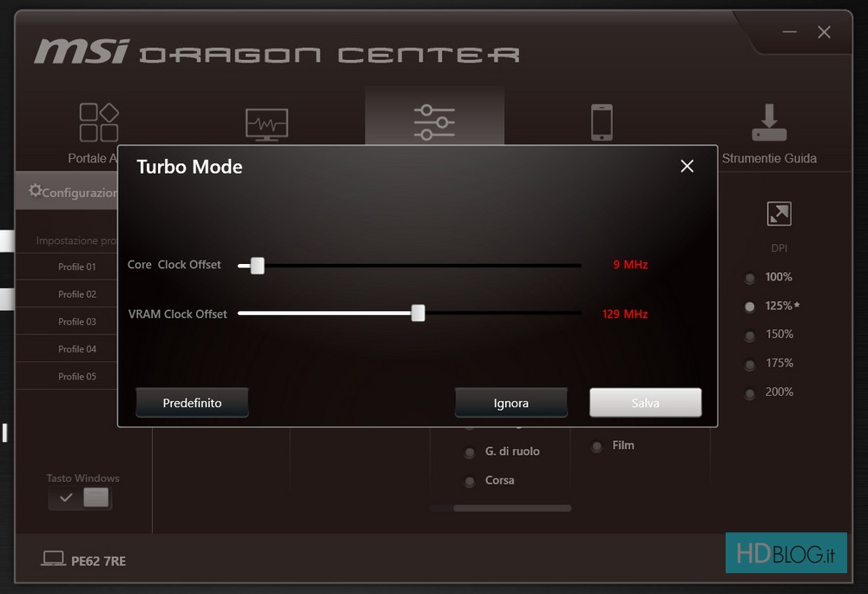The image size is (868, 594).
Task: Open Profile 05
Action: click(77, 376)
